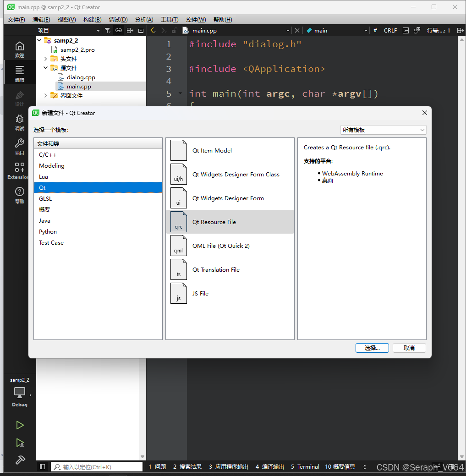Switch to Edit mode in sidebar
Viewport: 466px width, 476px height.
tap(20, 74)
